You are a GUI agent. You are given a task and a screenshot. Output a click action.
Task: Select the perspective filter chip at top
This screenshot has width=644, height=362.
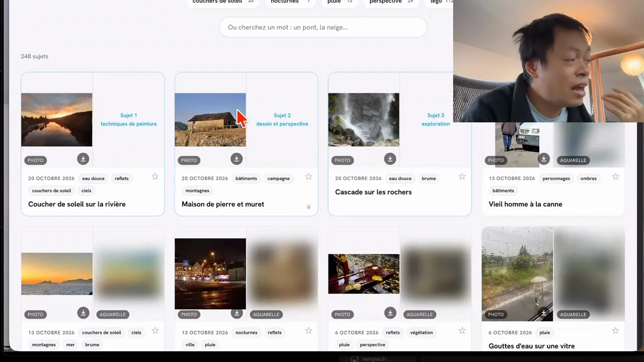coord(391,2)
